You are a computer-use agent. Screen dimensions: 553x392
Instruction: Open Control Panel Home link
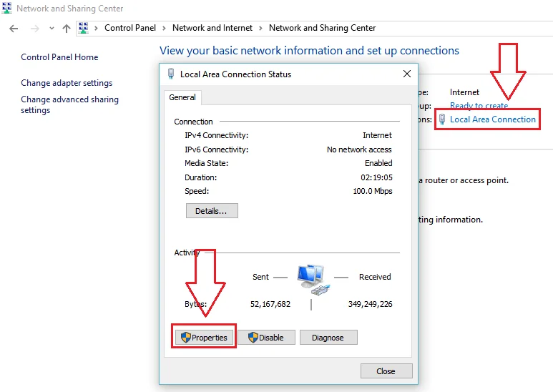pos(59,57)
